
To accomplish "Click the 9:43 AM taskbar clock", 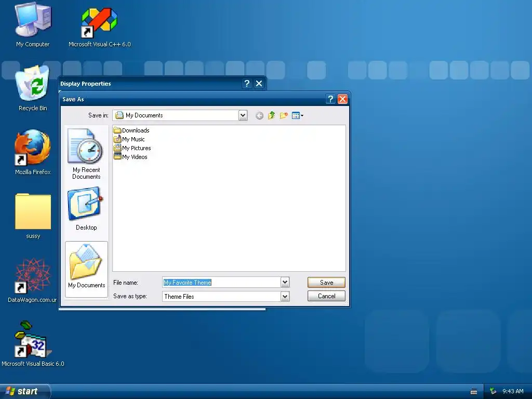I will point(513,391).
